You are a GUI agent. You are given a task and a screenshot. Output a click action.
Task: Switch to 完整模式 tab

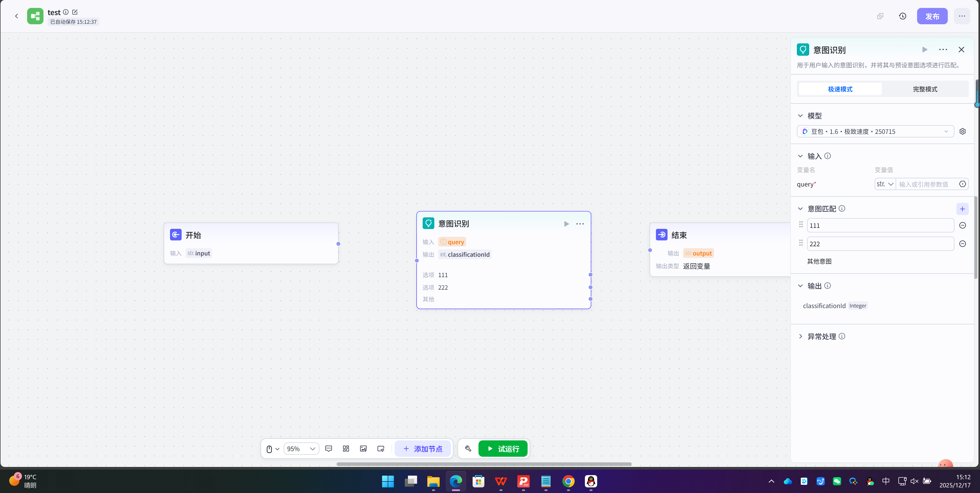pos(925,89)
